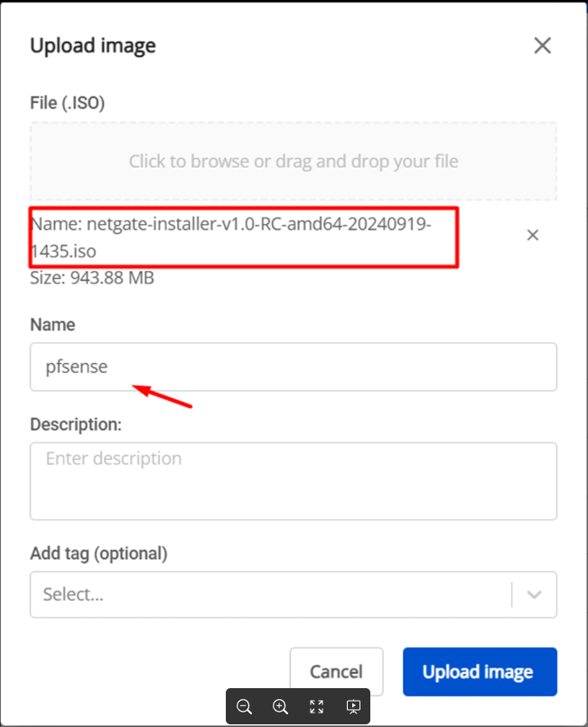Click the Size: 943.88 MB text
The height and width of the screenshot is (727, 588).
pyautogui.click(x=92, y=278)
